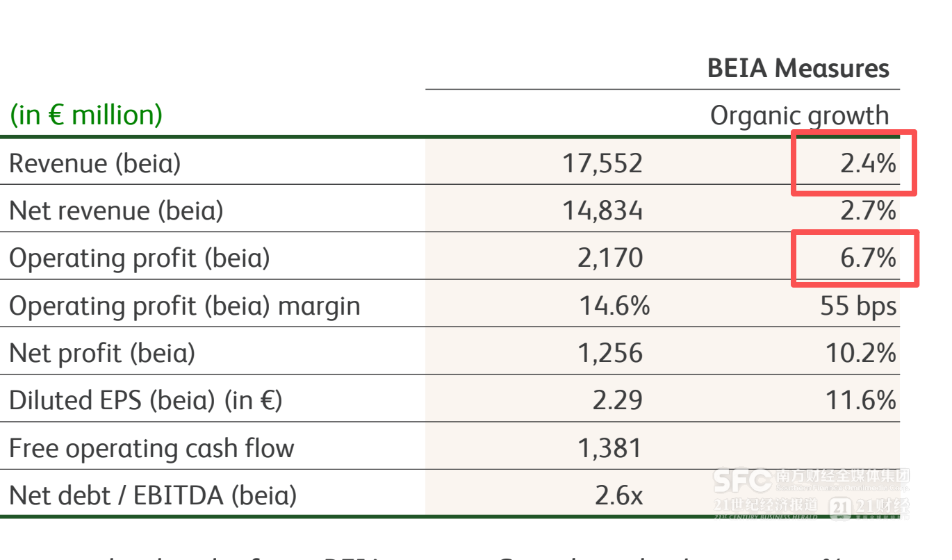
Task: Click the red-boxed 6.7% operating profit growth
Action: pos(869,258)
